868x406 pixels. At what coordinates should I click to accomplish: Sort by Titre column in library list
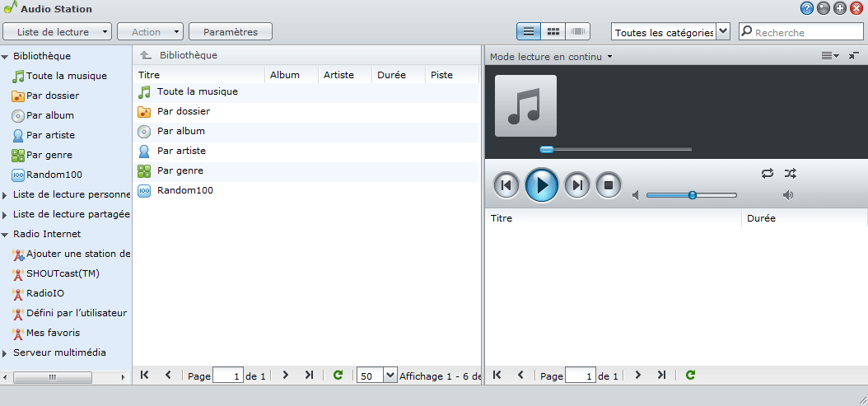click(x=199, y=75)
